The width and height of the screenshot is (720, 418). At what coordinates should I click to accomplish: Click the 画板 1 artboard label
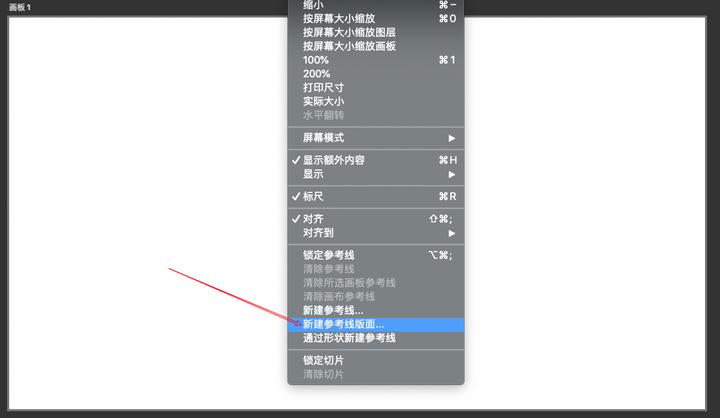(x=20, y=7)
